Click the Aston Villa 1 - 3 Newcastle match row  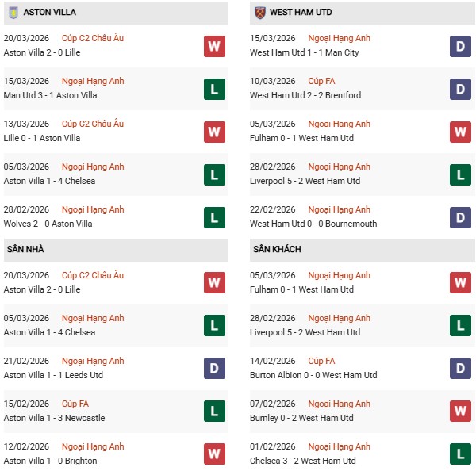click(54, 418)
